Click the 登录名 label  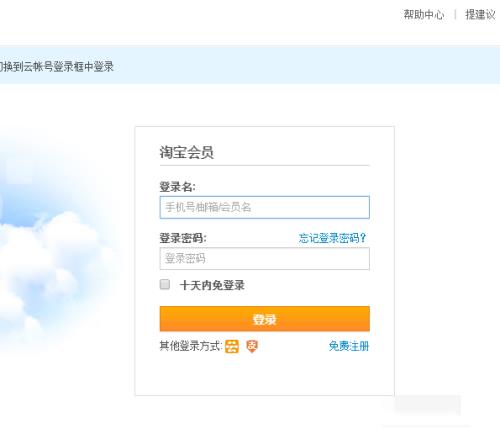[177, 187]
